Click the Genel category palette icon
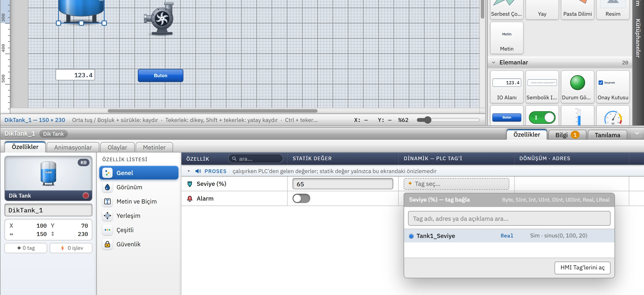Image resolution: width=644 pixels, height=295 pixels. 107,173
